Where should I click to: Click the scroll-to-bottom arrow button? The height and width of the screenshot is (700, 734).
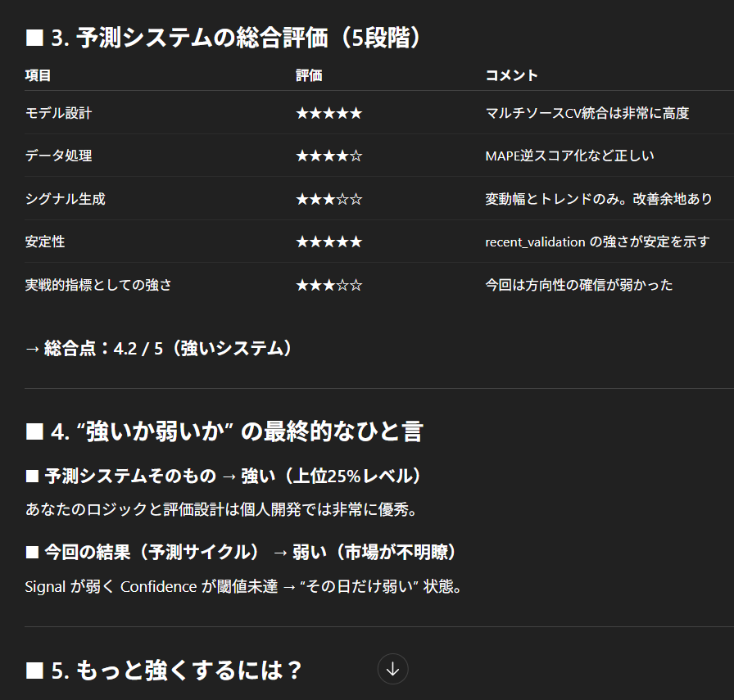392,669
